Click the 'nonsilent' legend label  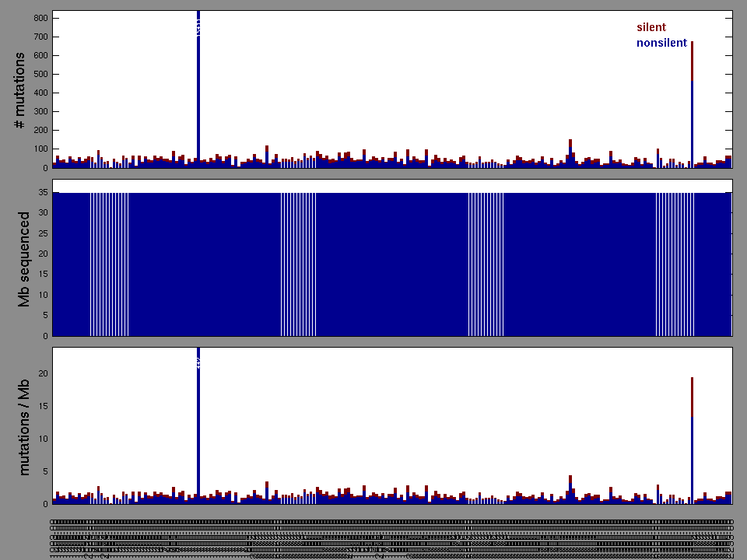pyautogui.click(x=661, y=43)
